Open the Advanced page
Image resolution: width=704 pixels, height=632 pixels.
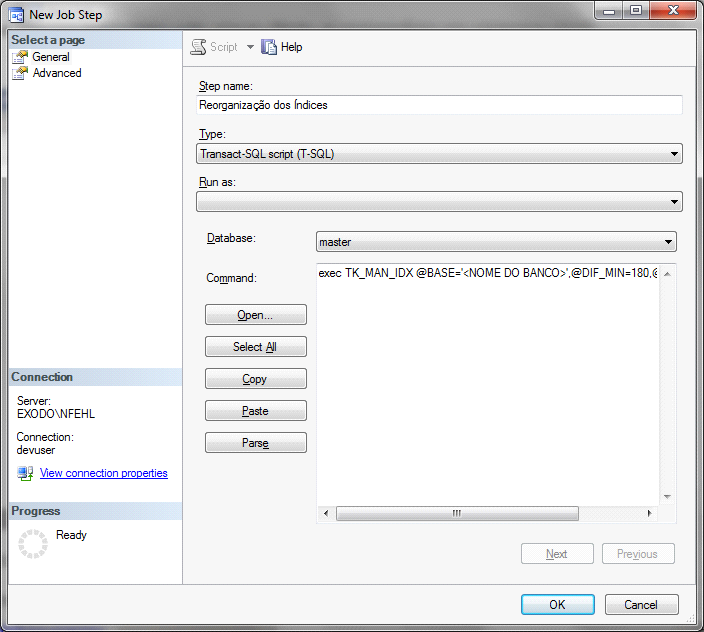57,73
